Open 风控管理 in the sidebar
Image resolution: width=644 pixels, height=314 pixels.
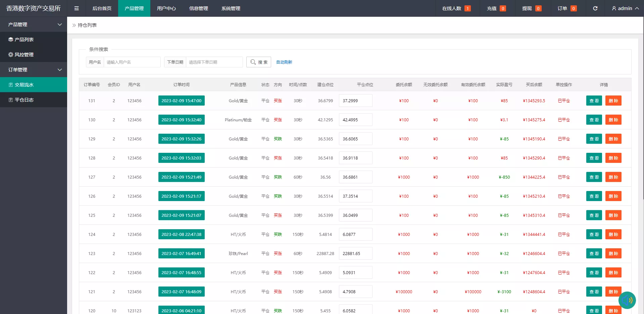(24, 55)
